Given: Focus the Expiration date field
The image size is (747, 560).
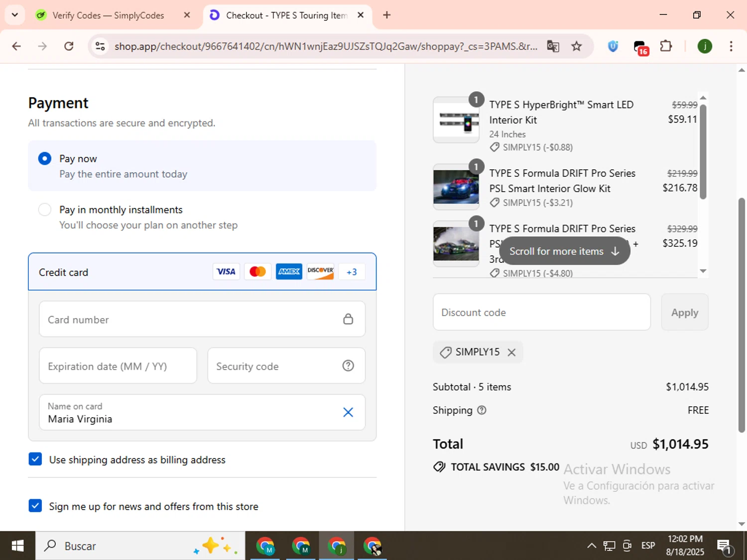Looking at the screenshot, I should click(x=118, y=366).
